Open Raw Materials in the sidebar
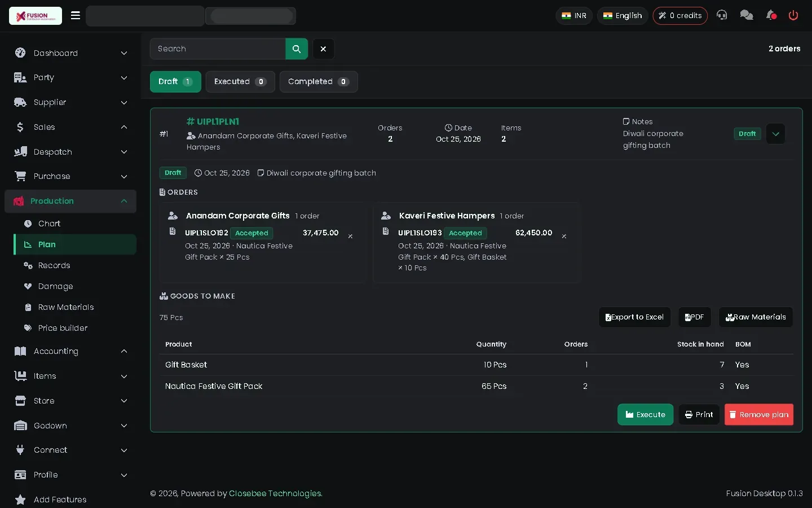Screen dimensions: 812x508 (x=75, y=307)
